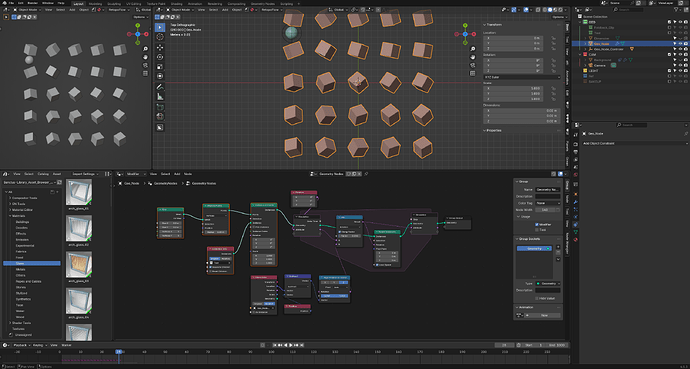The width and height of the screenshot is (690, 369).
Task: Switch perspective/orthographic grid icon in middle viewport
Action: coord(473,73)
